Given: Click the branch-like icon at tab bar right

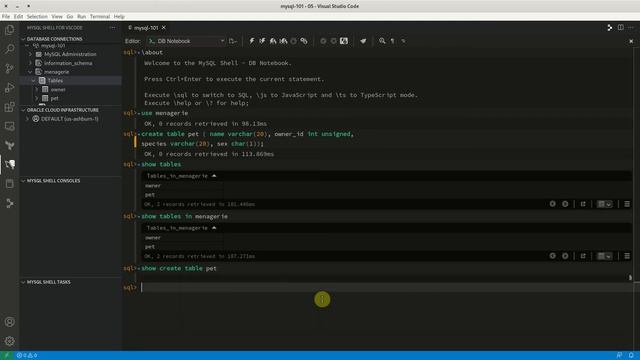Looking at the screenshot, I should (609, 27).
